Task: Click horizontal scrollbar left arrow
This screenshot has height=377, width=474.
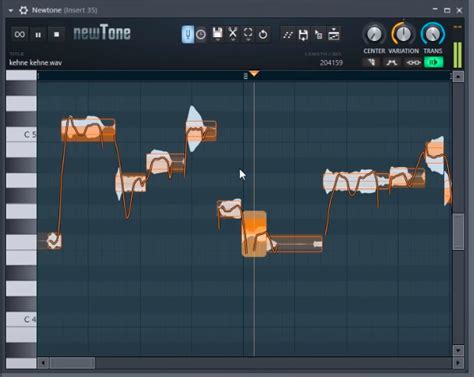Action: tap(43, 363)
